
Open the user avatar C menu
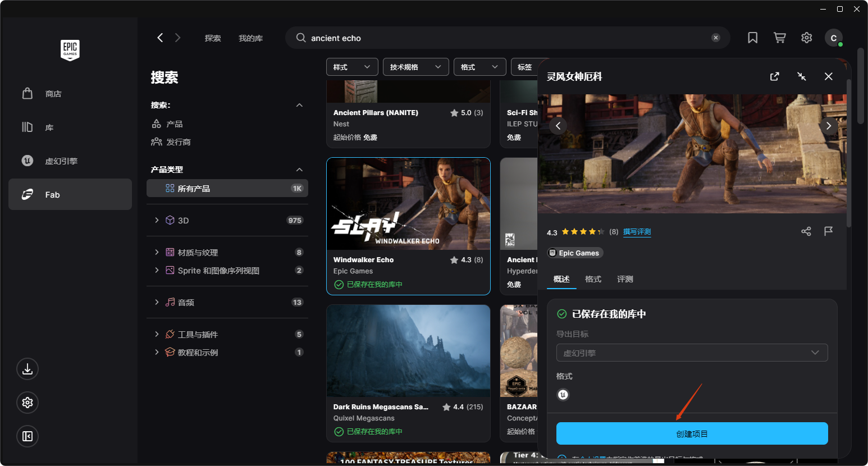click(834, 38)
